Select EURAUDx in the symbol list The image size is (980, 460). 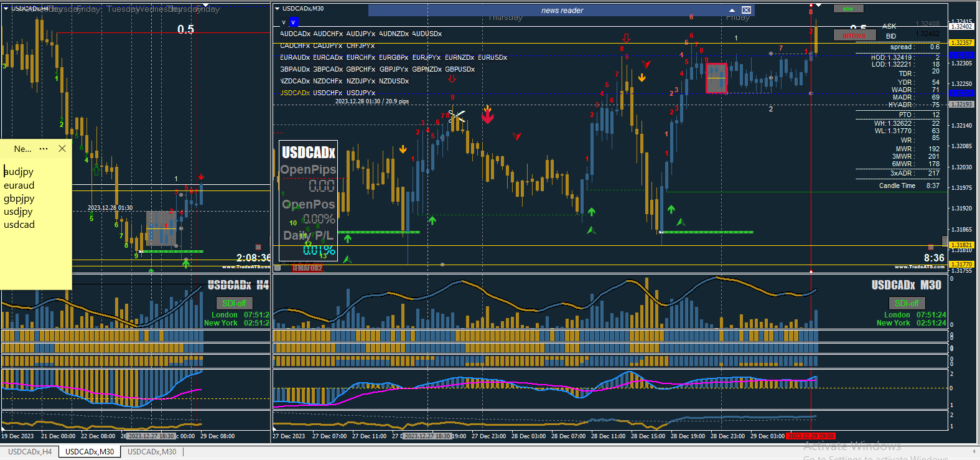pos(295,57)
